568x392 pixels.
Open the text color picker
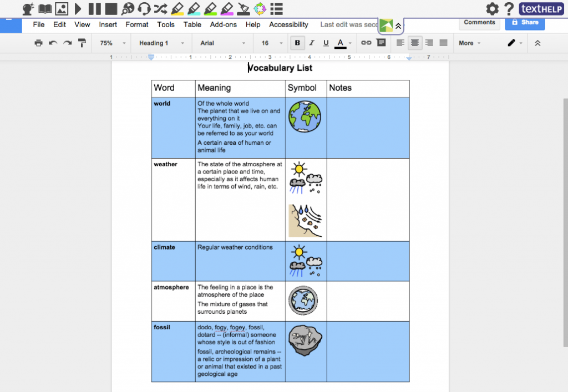(x=343, y=43)
